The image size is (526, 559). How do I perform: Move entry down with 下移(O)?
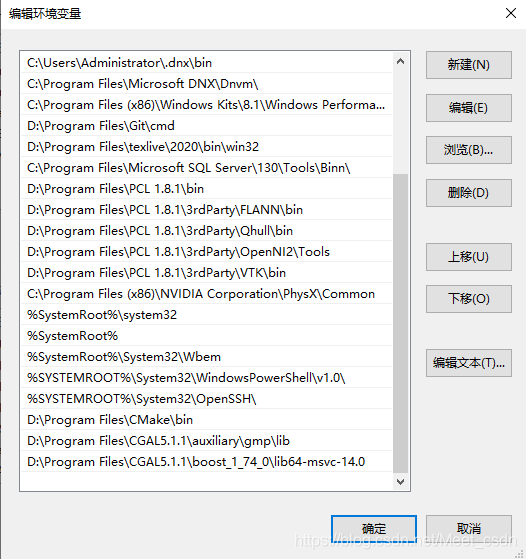469,299
